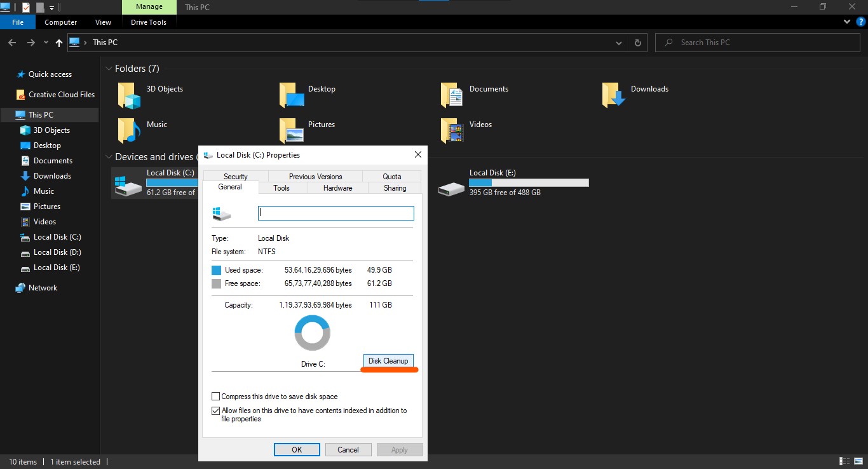Click the Refresh button in the address bar
868x469 pixels.
(x=638, y=43)
